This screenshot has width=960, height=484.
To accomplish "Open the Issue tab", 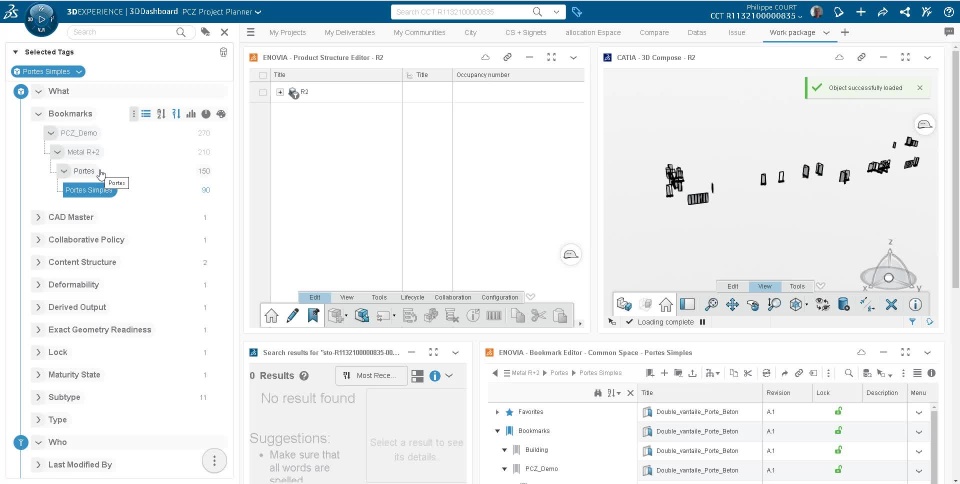I will tap(737, 32).
